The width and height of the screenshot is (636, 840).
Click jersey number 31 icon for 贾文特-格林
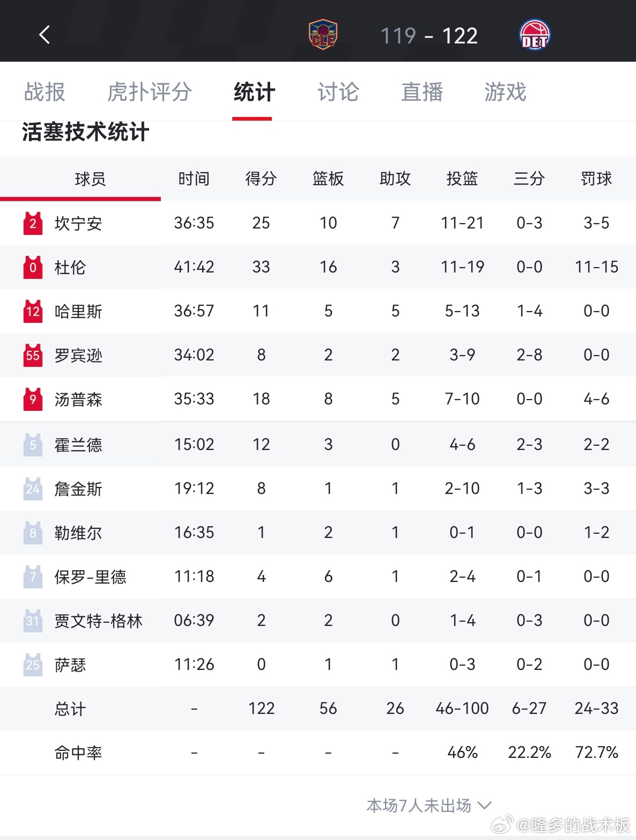point(33,621)
